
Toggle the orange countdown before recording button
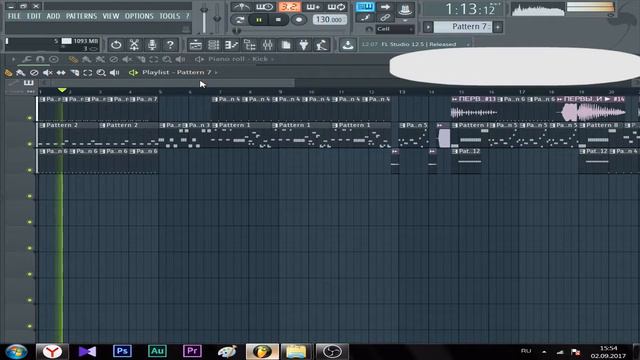[x=289, y=7]
